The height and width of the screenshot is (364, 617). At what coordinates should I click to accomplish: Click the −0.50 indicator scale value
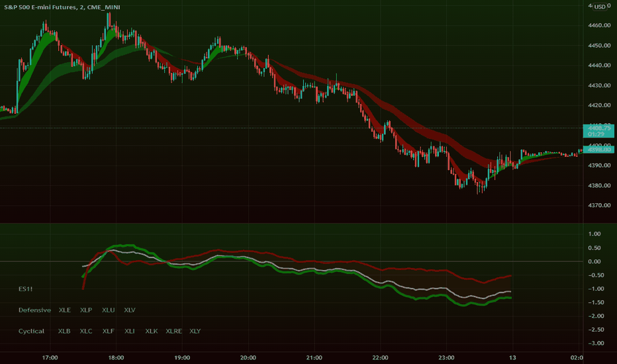point(594,275)
